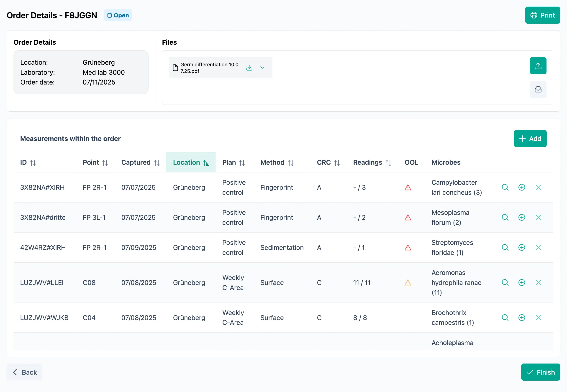
Task: Inspect measurement 3X82NA#XIRH with the magnifier
Action: point(505,187)
